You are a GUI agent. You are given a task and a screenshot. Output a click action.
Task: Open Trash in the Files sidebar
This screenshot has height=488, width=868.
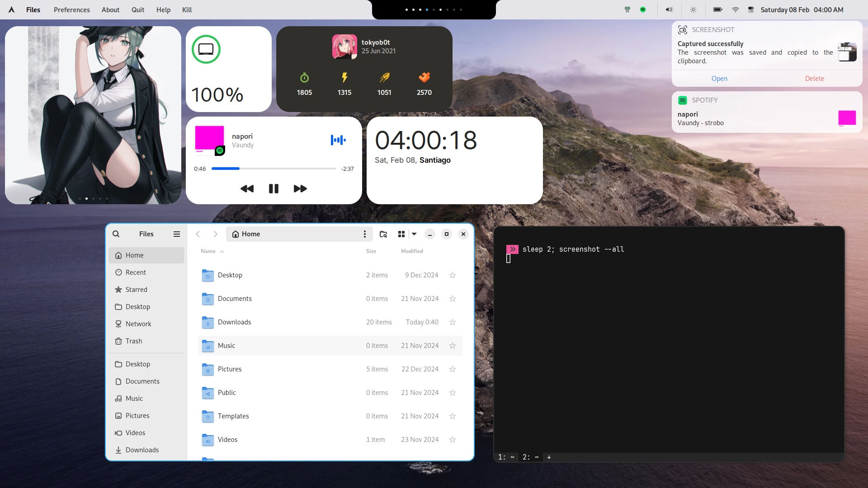point(146,341)
